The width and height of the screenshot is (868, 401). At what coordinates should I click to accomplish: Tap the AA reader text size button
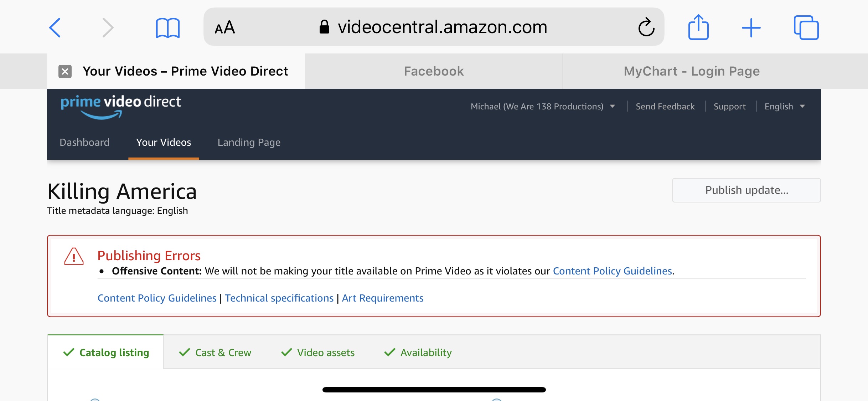coord(225,27)
